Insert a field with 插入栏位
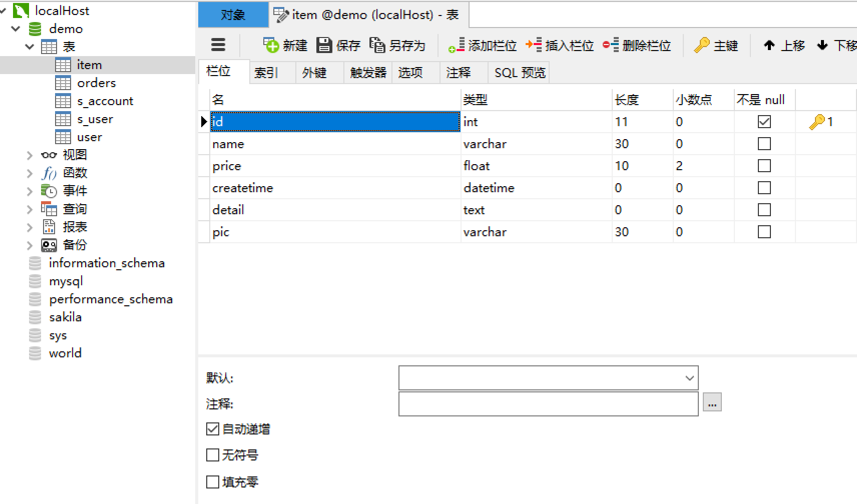The width and height of the screenshot is (857, 504). (559, 45)
